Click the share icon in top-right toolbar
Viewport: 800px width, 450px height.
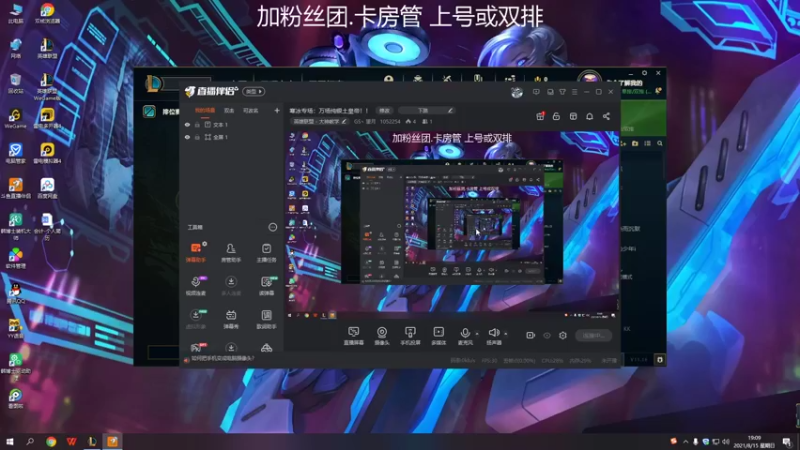tap(606, 116)
